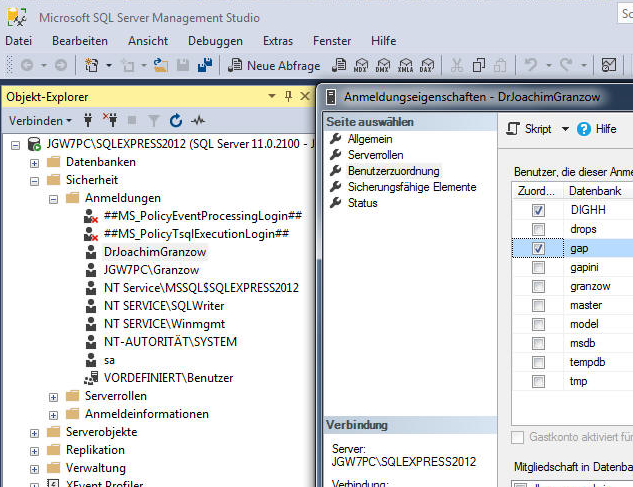This screenshot has height=487, width=633.
Task: Expand the Verwaltung folder
Action: [x=34, y=469]
